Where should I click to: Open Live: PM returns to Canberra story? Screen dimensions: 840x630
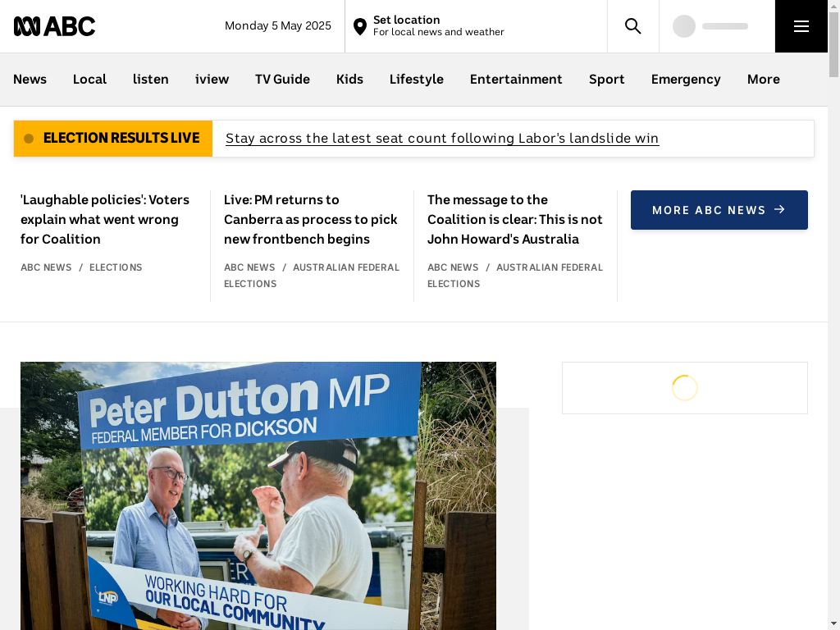(311, 219)
